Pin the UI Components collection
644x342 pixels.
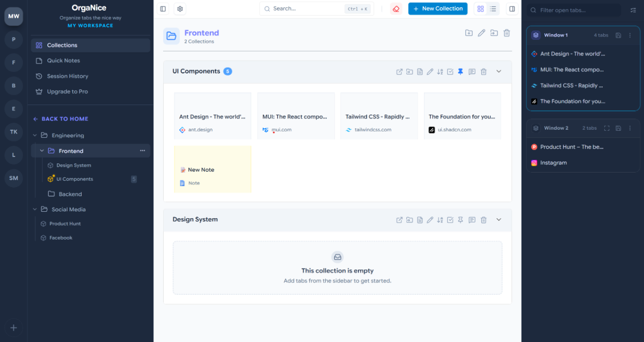click(x=460, y=72)
